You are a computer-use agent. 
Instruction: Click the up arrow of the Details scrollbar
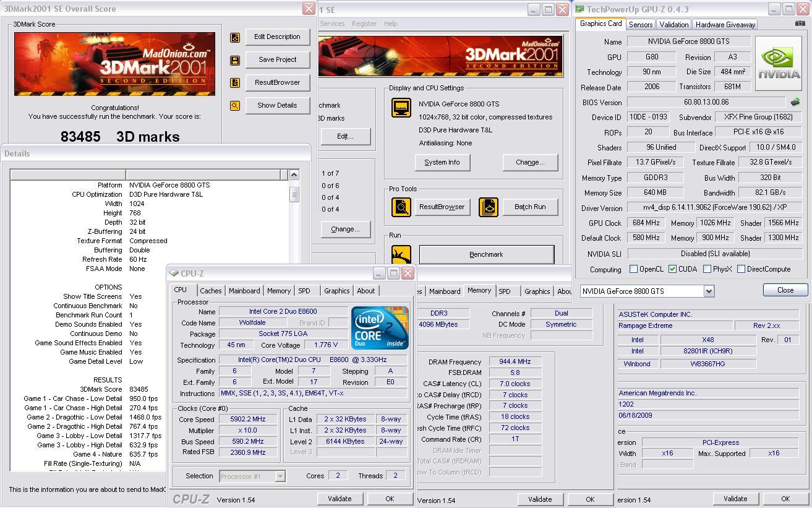click(x=294, y=174)
